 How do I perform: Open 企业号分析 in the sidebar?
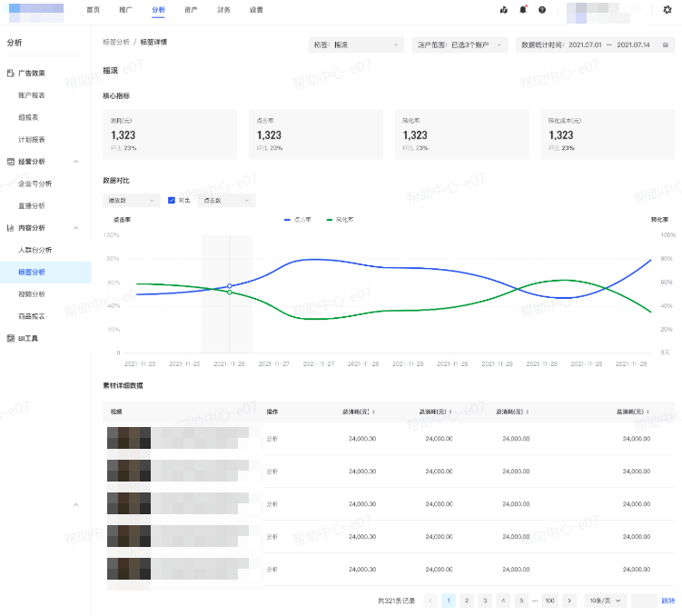click(x=35, y=184)
